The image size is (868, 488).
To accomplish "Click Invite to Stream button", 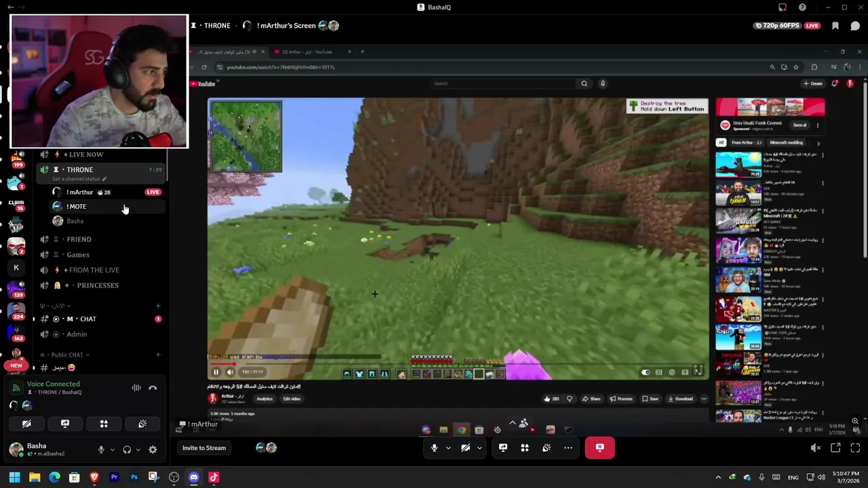I will tap(204, 447).
